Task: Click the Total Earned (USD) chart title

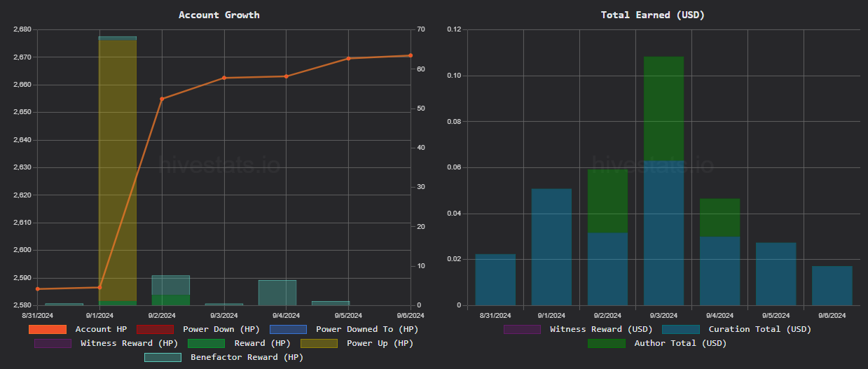Action: coord(653,15)
